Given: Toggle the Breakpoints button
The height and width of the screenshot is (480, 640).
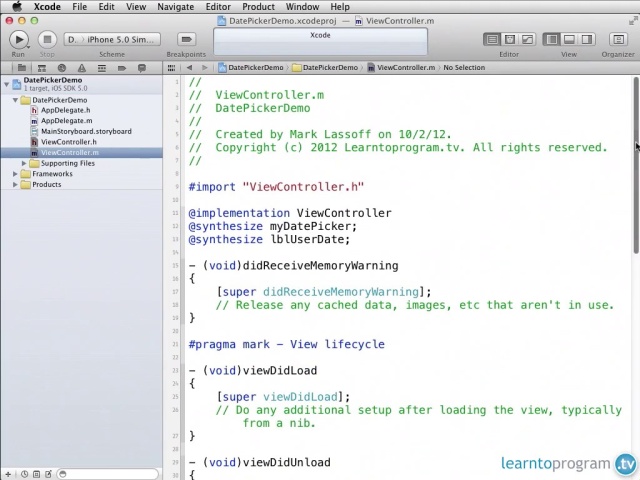Looking at the screenshot, I should coord(187,39).
